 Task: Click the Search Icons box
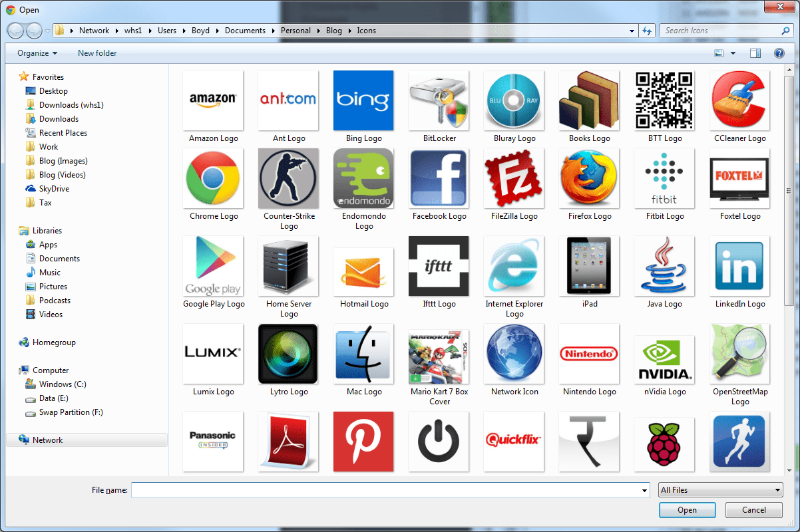coord(727,31)
